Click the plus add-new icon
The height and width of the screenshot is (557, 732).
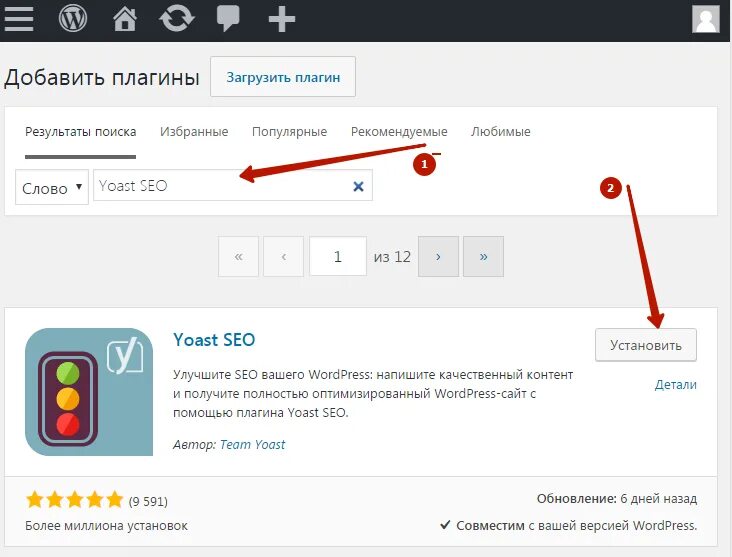click(x=282, y=19)
